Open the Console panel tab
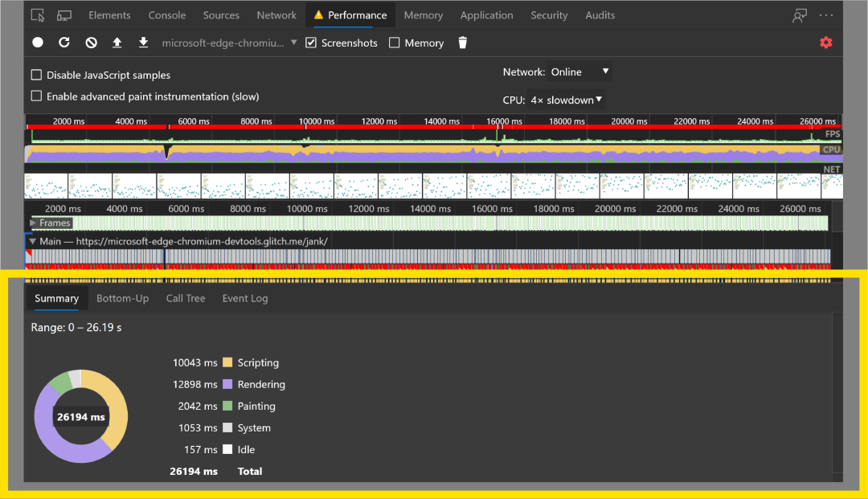This screenshot has height=499, width=868. click(167, 15)
